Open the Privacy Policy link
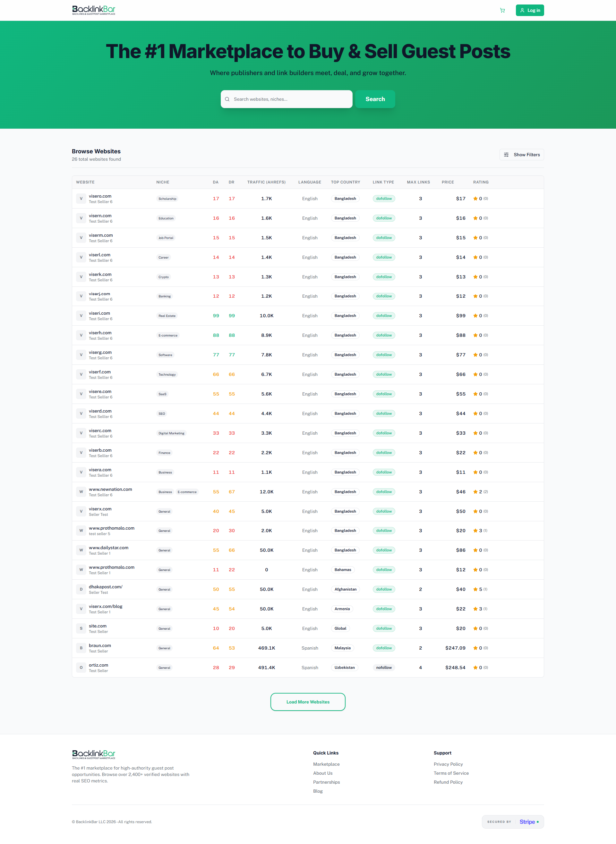This screenshot has height=844, width=616. pyautogui.click(x=448, y=764)
